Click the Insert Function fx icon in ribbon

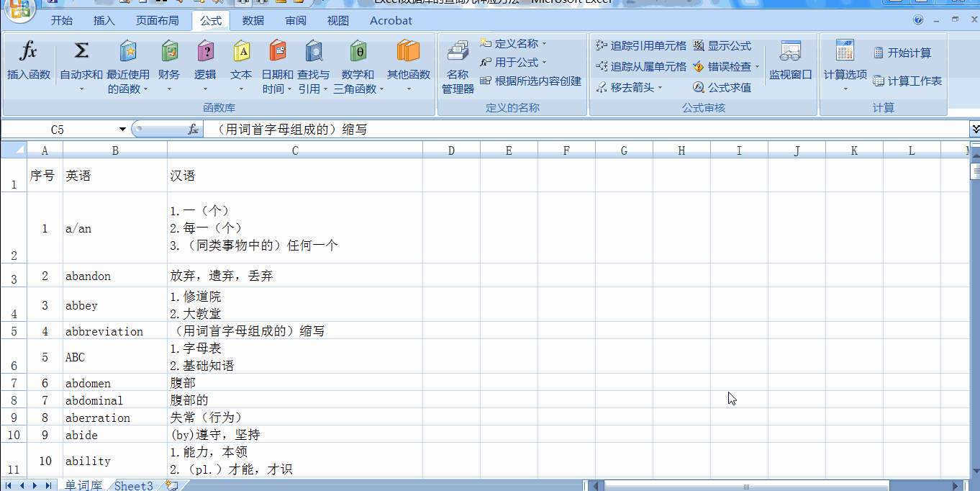coord(28,51)
